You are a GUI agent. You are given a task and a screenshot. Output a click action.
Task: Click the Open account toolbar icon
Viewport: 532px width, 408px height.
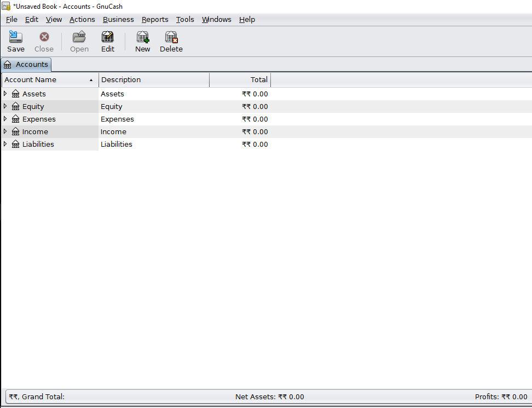tap(79, 37)
